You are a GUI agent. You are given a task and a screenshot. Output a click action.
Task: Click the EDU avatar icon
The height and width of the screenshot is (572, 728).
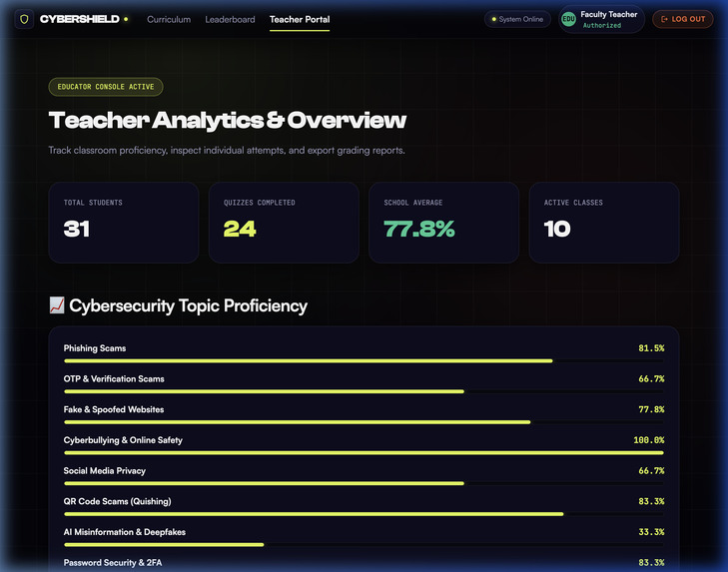(x=568, y=19)
